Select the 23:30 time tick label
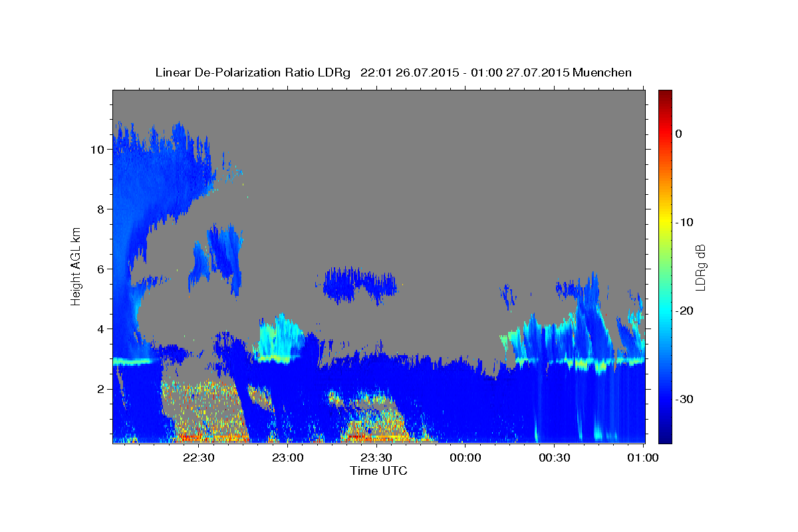 tap(376, 458)
